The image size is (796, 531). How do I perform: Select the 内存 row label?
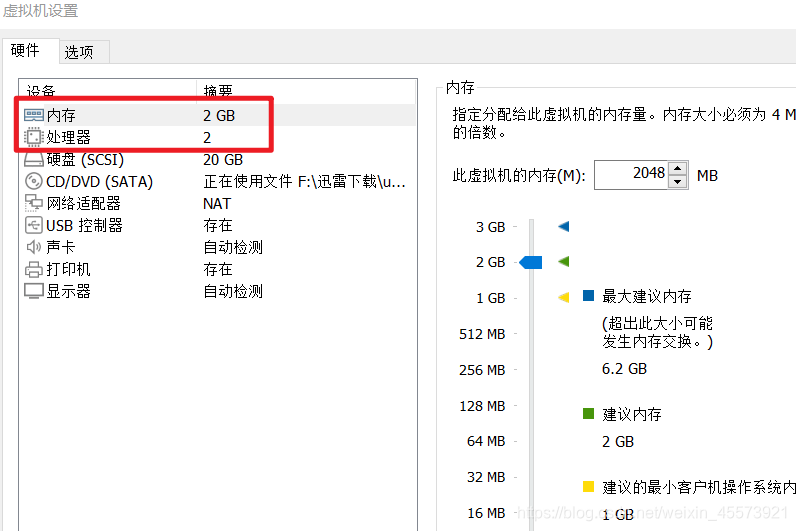61,115
